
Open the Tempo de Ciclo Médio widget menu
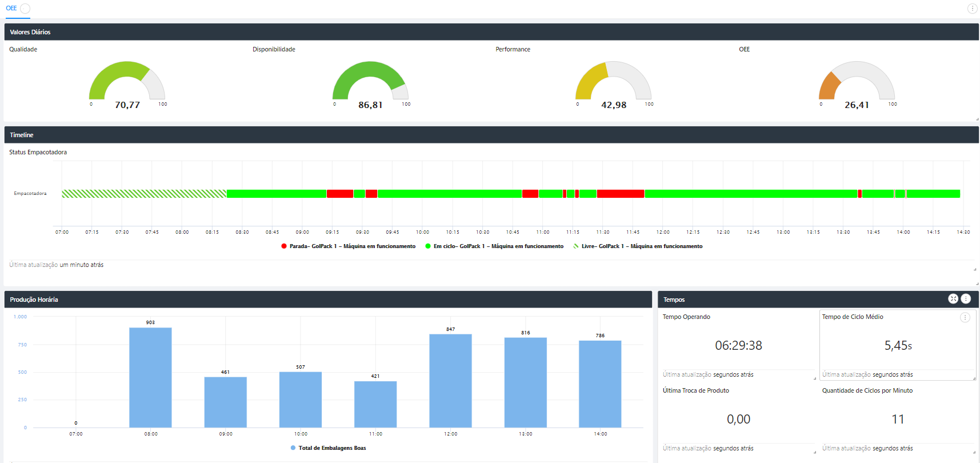[965, 317]
